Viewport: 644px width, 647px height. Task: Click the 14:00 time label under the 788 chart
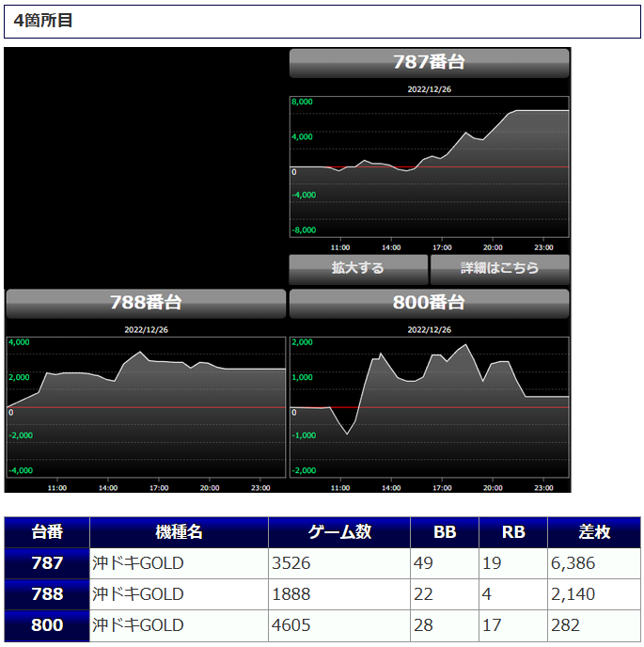coord(108,488)
